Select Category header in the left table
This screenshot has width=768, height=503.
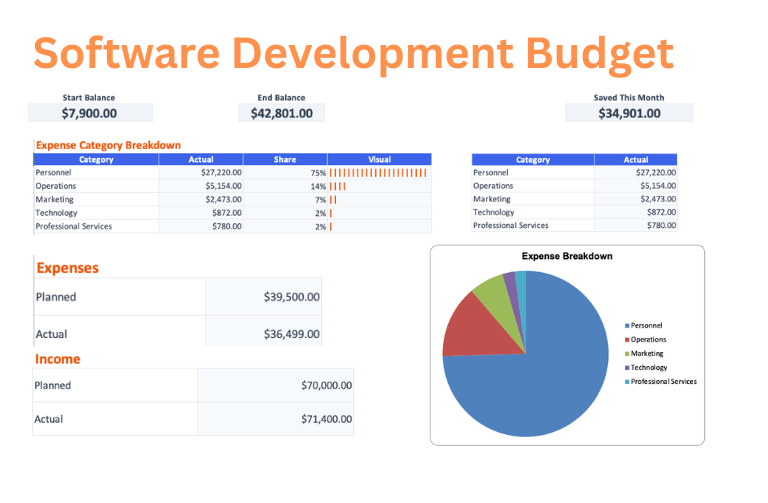coord(96,159)
